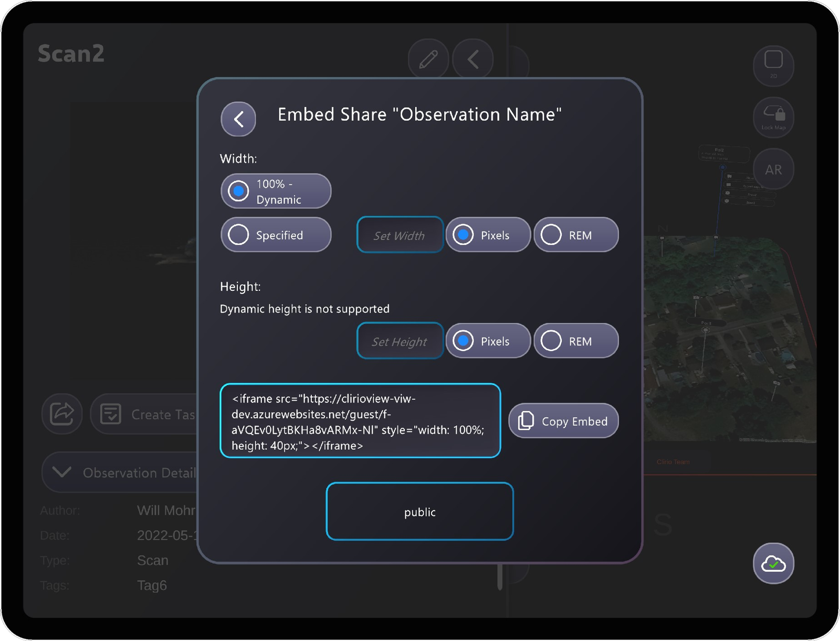
Task: Click the iframe embed code text box
Action: (360, 421)
